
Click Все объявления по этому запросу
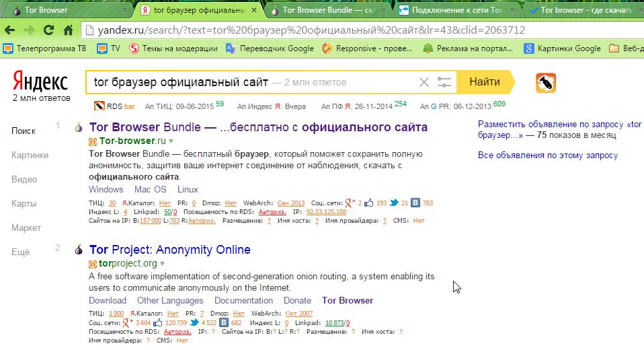coord(548,155)
